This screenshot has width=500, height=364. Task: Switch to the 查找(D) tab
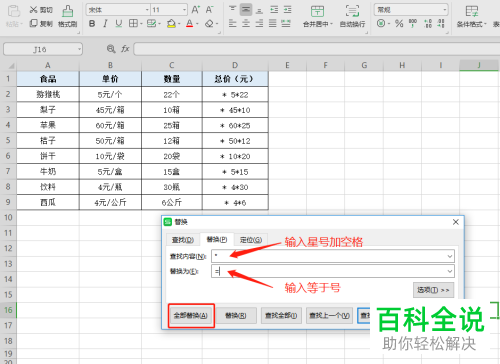coord(183,240)
